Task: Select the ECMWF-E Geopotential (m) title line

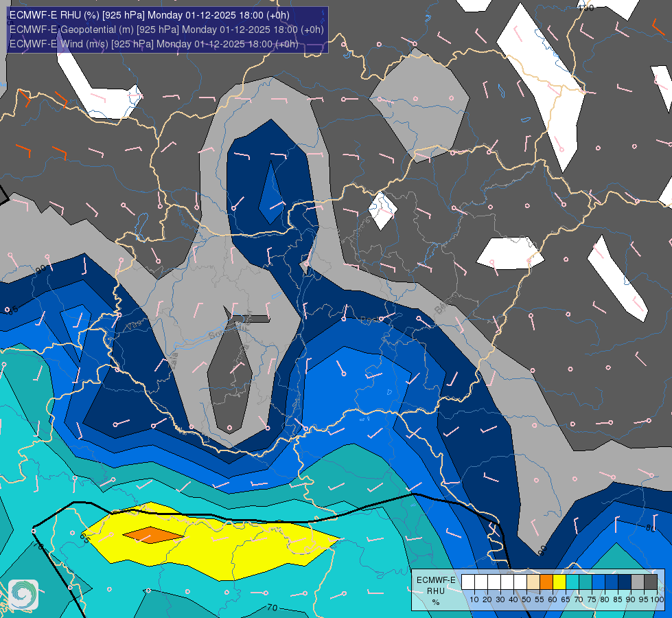Action: [x=167, y=30]
